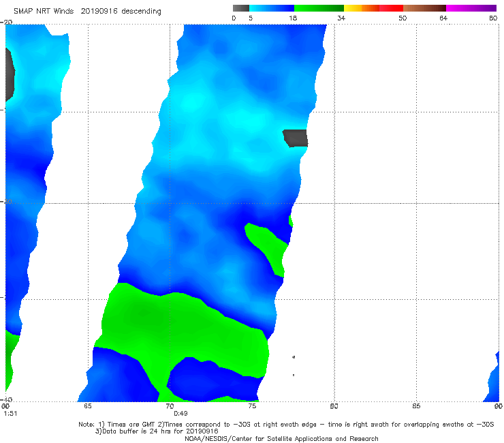Viewport: 504px width, 443px height.
Task: Click the note '3)Data buffer is 24 hrs'
Action: pyautogui.click(x=157, y=431)
